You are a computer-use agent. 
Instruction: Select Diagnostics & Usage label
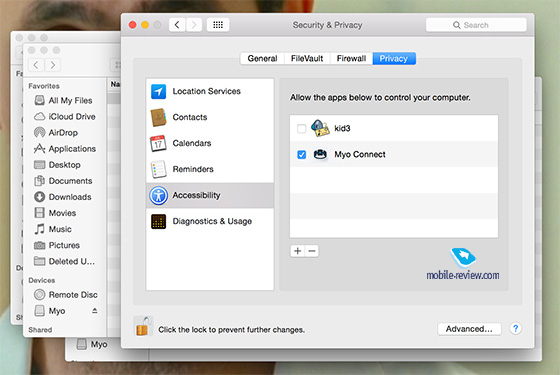coord(212,221)
